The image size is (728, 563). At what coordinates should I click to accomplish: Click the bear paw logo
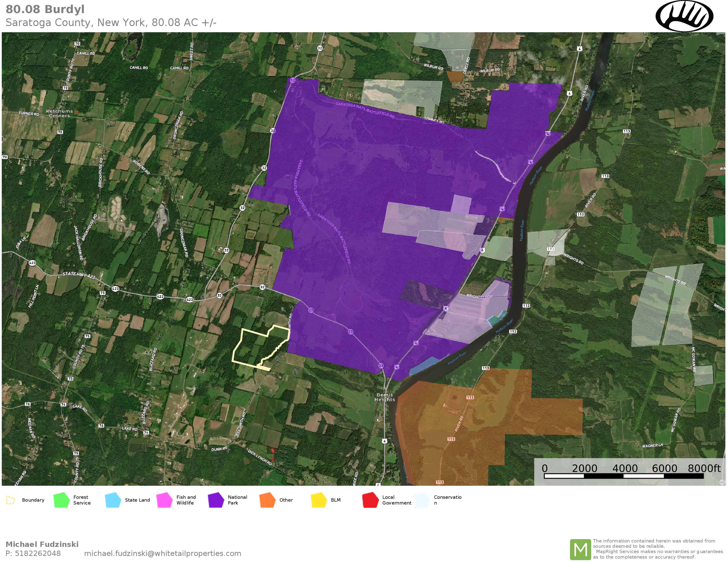point(684,16)
